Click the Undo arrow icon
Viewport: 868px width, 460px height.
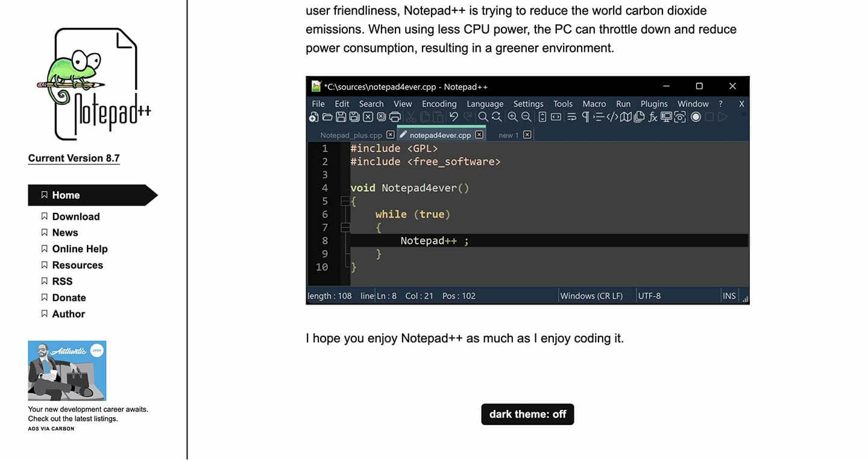click(454, 116)
